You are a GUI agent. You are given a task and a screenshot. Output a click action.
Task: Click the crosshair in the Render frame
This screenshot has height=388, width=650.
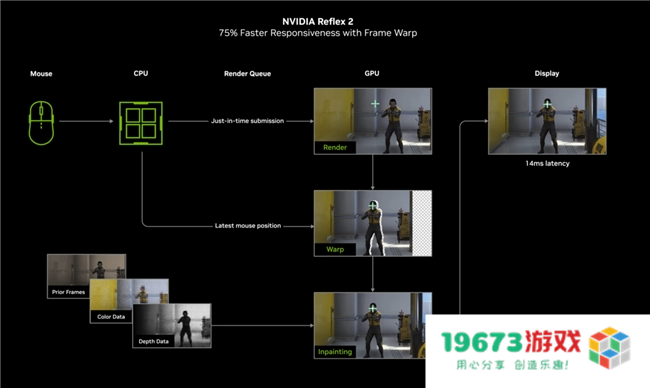375,104
